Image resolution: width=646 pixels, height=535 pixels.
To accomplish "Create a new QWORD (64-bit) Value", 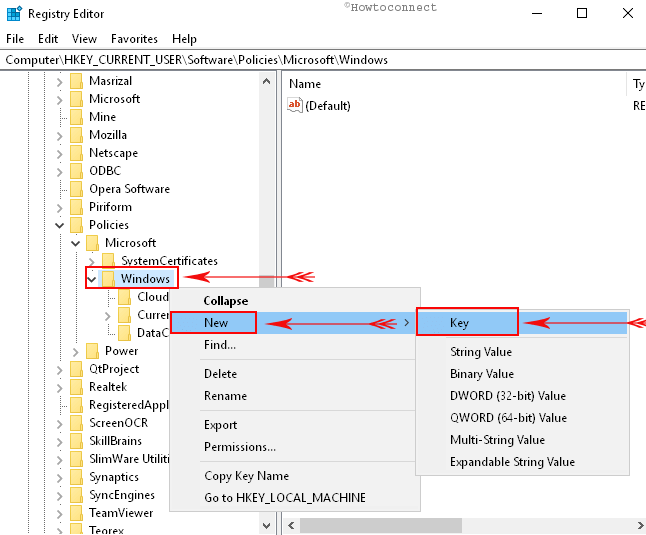I will pos(522,418).
